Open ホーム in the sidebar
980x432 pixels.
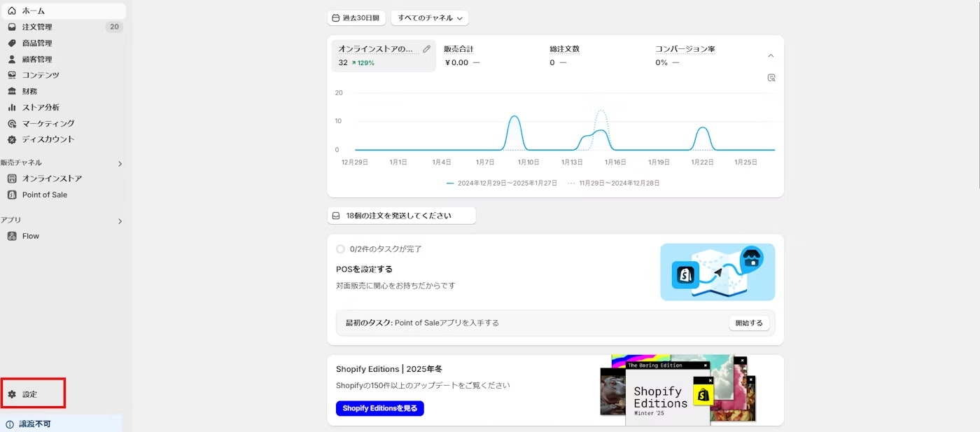pyautogui.click(x=63, y=11)
